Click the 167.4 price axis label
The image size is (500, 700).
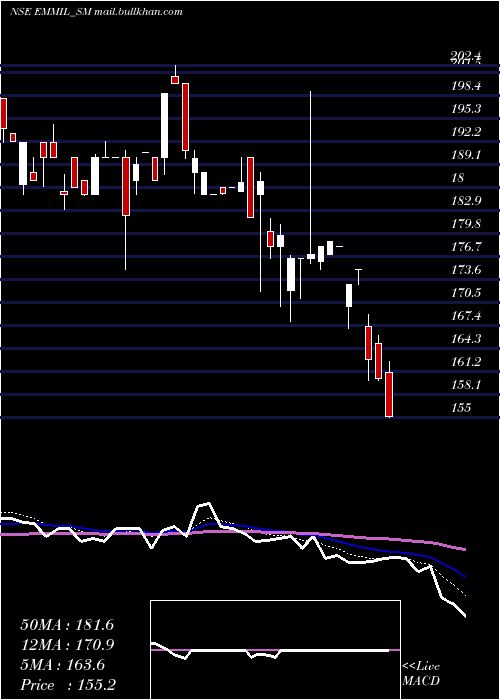(466, 316)
